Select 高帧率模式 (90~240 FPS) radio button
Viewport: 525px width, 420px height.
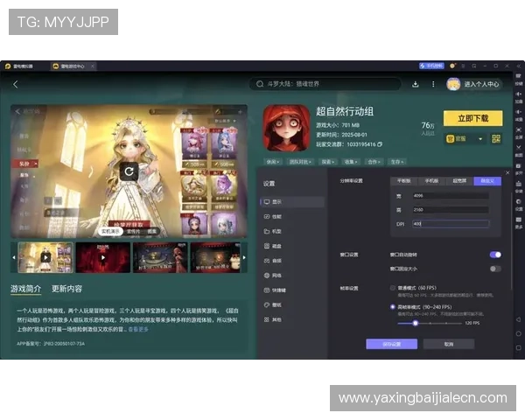click(392, 307)
